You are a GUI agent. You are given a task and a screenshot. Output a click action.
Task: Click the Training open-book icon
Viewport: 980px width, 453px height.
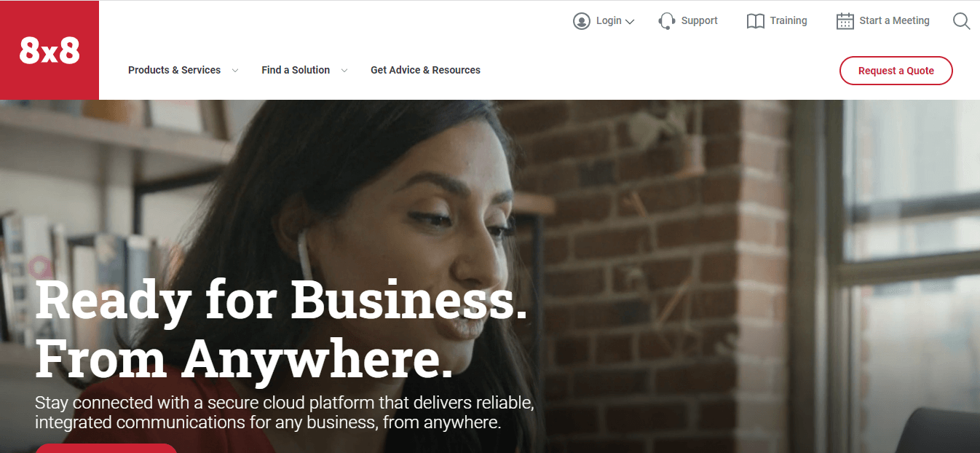[x=754, y=20]
